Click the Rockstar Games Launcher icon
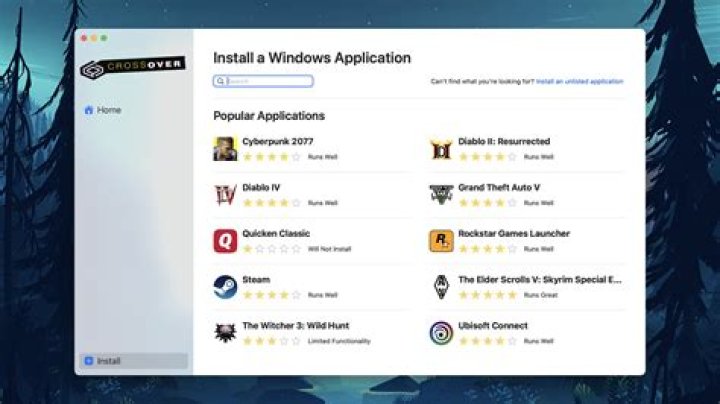The height and width of the screenshot is (404, 720). click(x=441, y=241)
